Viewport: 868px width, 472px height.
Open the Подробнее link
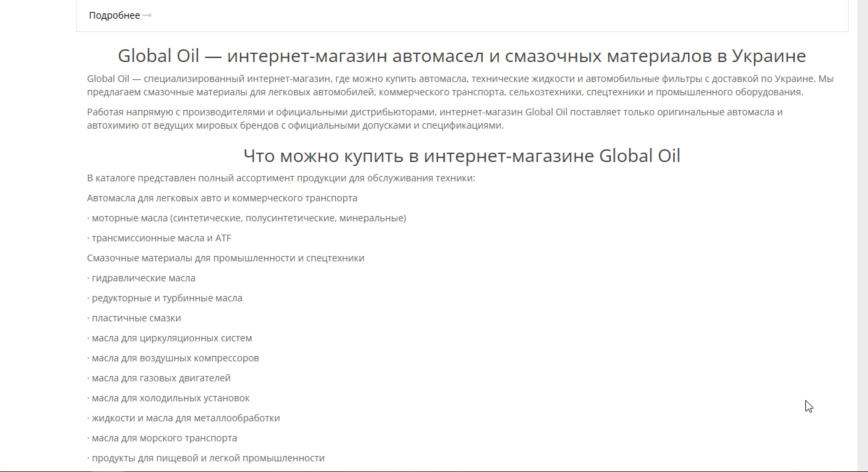[114, 15]
